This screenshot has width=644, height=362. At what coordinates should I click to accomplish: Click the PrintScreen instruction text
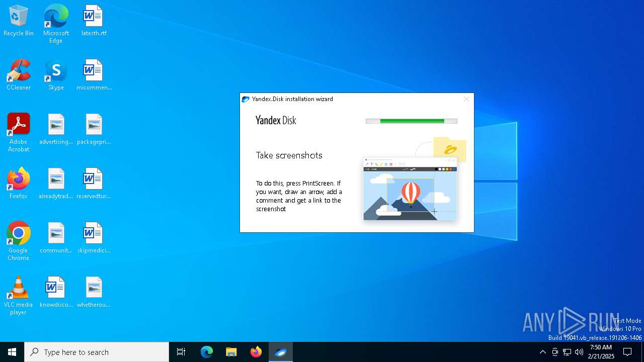pyautogui.click(x=299, y=196)
